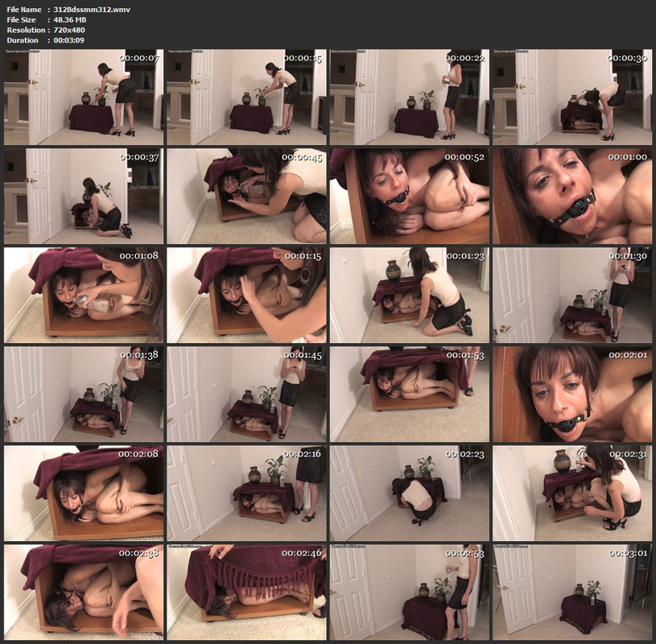
Task: Click the frame marked 00:02:01
Action: (x=572, y=394)
